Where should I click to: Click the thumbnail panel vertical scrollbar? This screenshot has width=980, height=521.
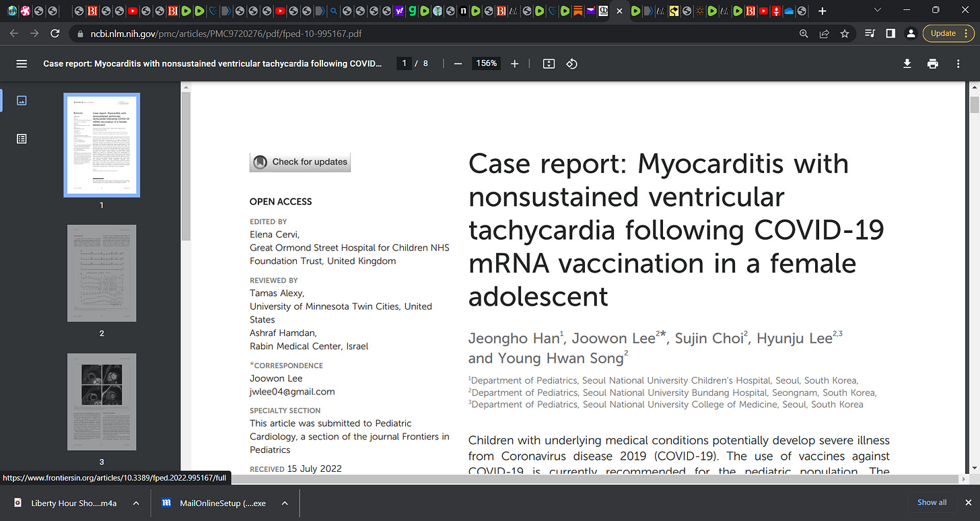tap(186, 166)
